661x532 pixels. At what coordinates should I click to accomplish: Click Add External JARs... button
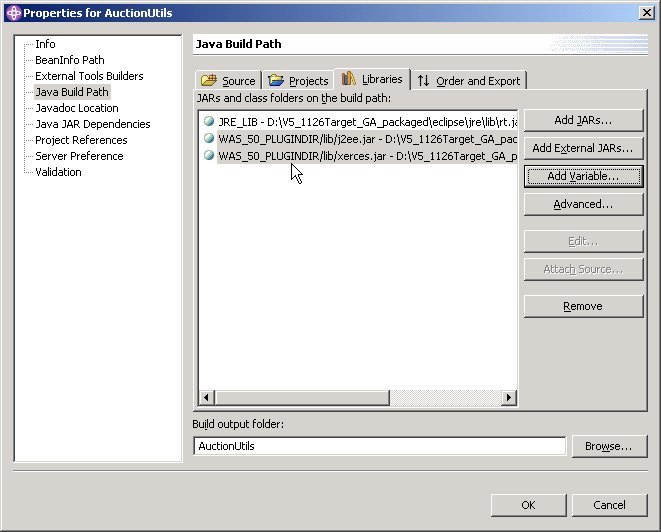tap(583, 148)
